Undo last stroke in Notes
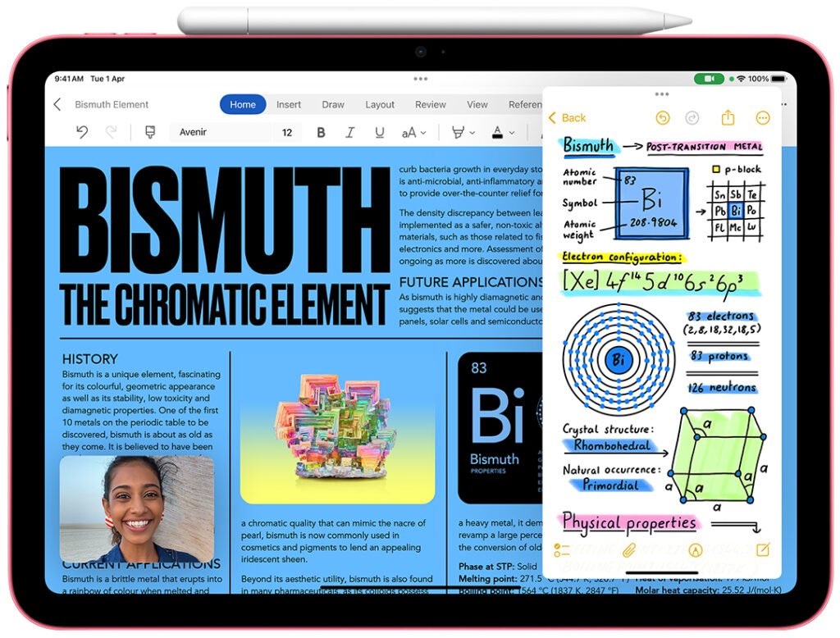 662,118
